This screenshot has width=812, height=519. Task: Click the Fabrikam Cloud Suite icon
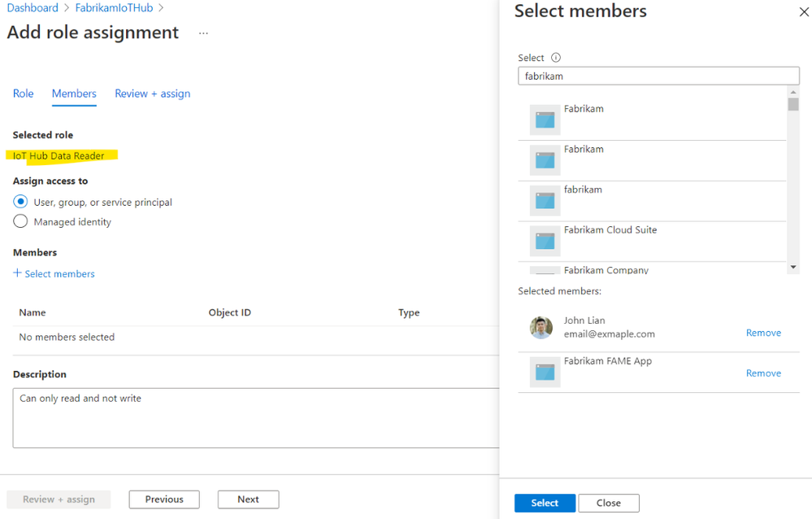[544, 241]
